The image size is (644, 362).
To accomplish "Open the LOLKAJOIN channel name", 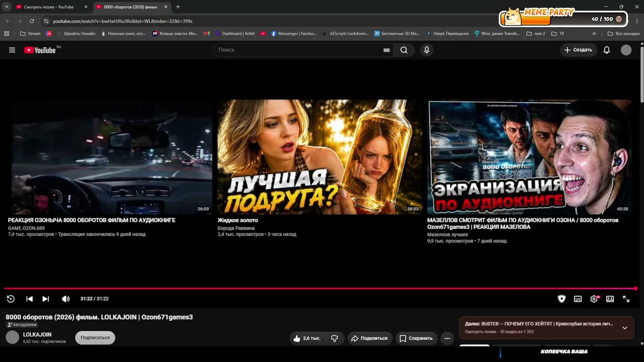I will click(37, 334).
